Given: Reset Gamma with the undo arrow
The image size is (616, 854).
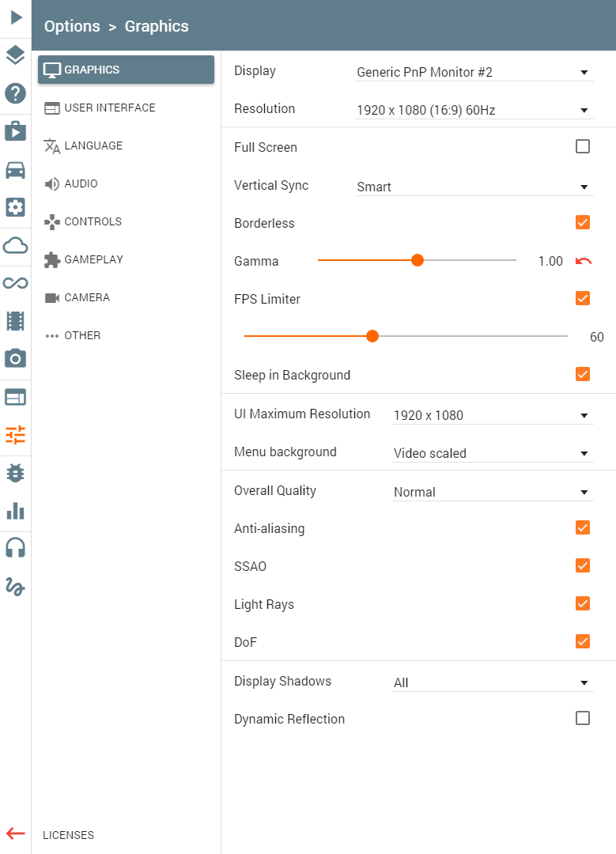Looking at the screenshot, I should tap(584, 261).
